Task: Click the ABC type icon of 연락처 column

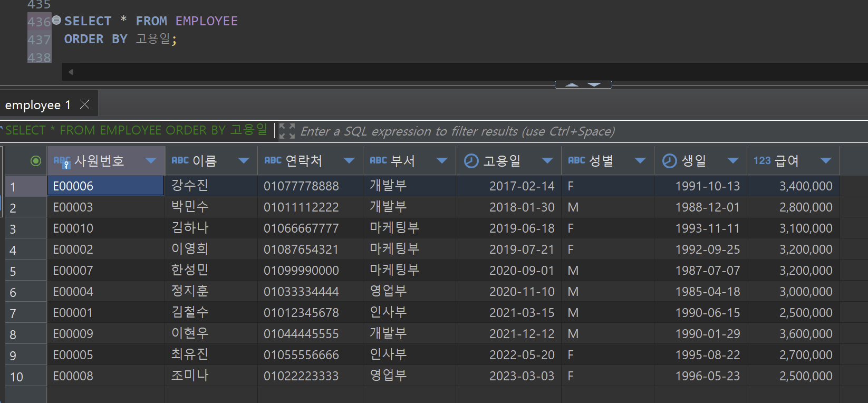Action: click(273, 160)
